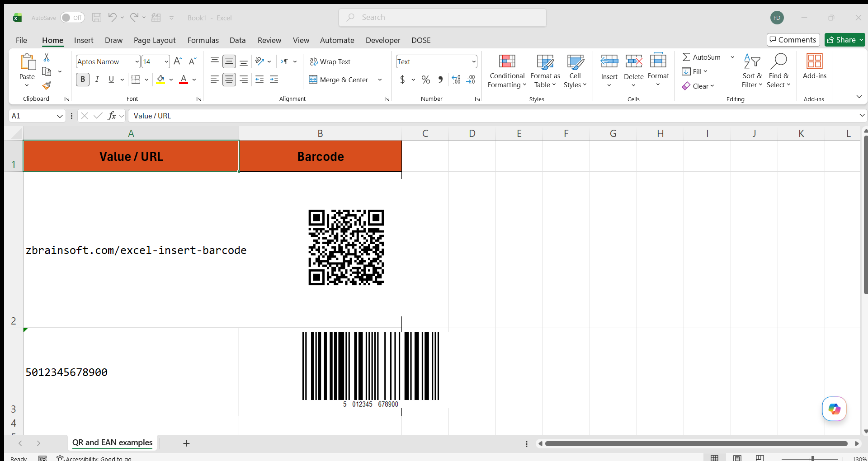This screenshot has width=868, height=461.
Task: Open Sort & Filter
Action: [752, 71]
